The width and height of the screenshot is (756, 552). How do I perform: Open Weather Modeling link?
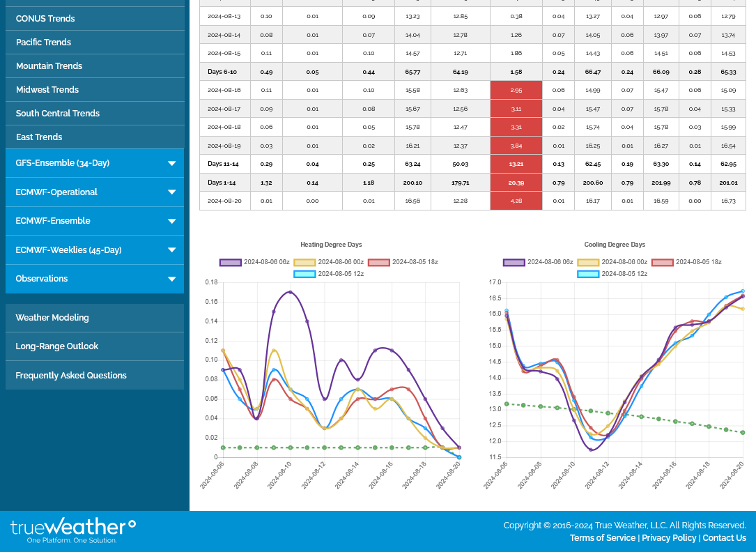pyautogui.click(x=52, y=318)
